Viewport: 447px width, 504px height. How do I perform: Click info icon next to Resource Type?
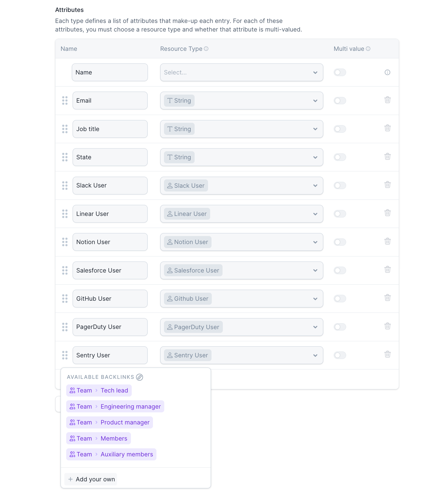pos(206,49)
